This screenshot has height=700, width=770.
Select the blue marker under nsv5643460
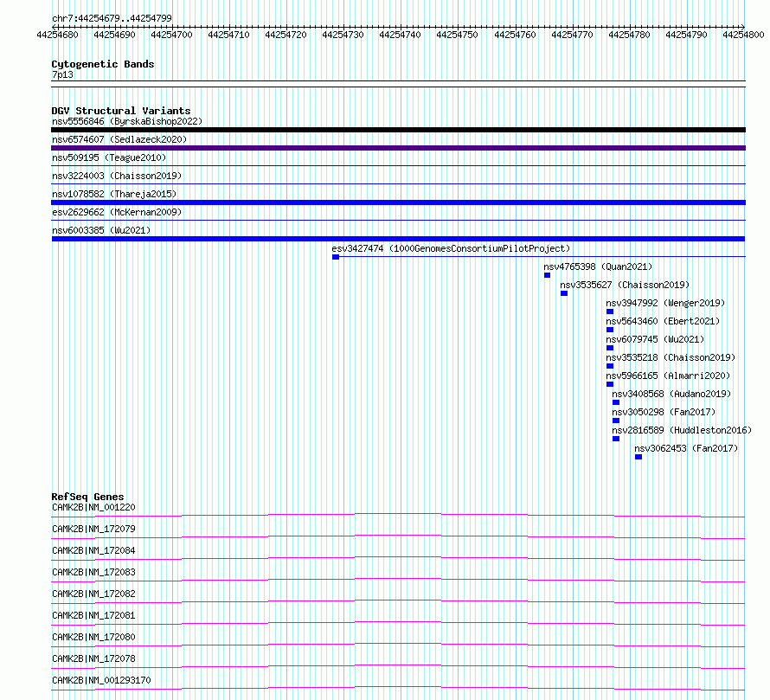[x=610, y=330]
